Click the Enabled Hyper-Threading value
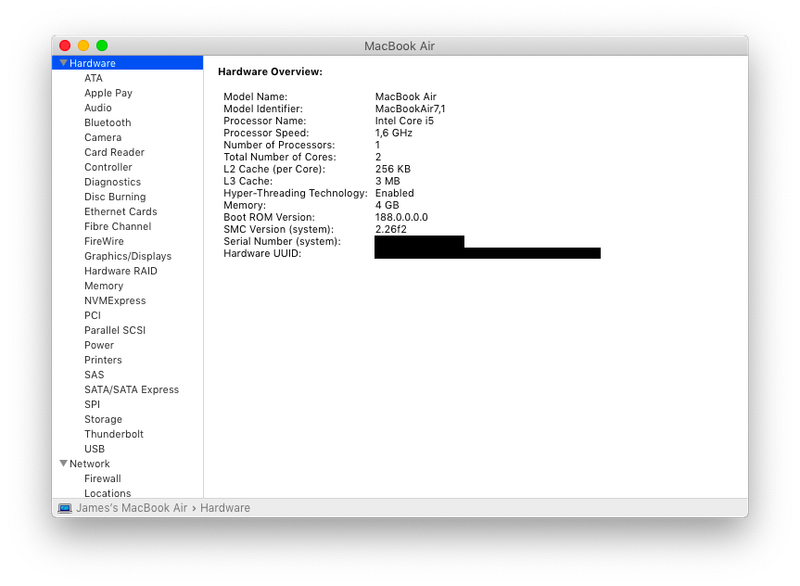The height and width of the screenshot is (586, 800). point(394,193)
